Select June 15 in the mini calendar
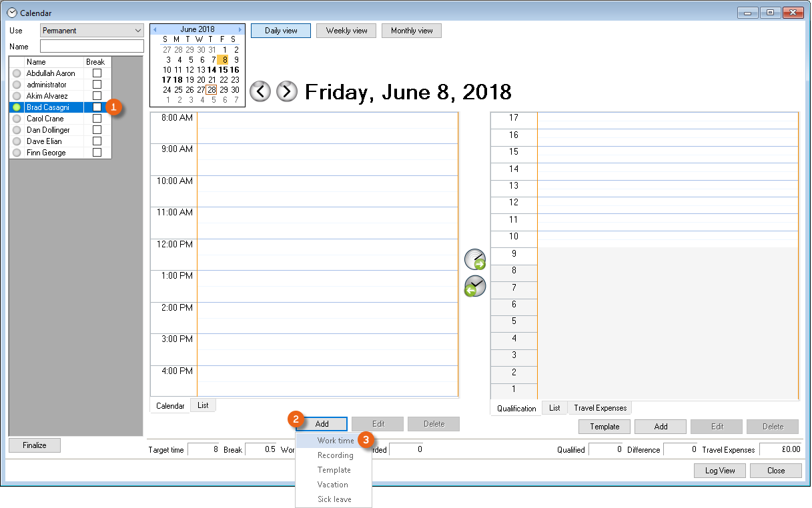812x508 pixels. 224,69
